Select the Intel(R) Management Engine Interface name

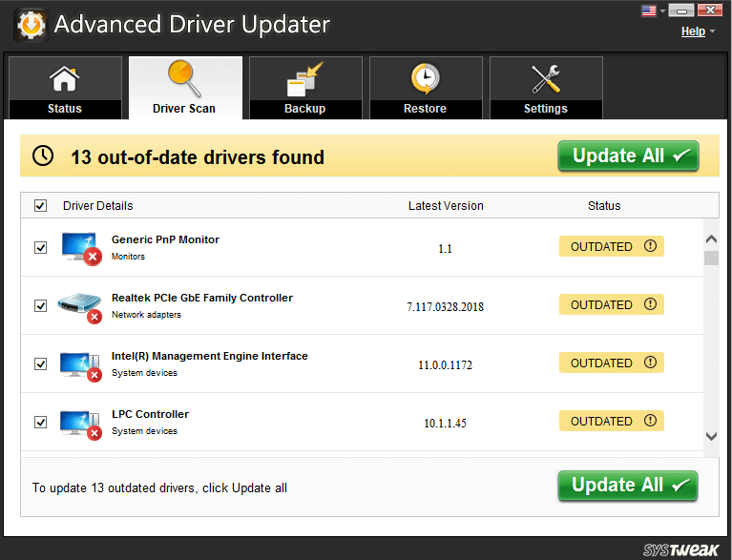point(210,356)
